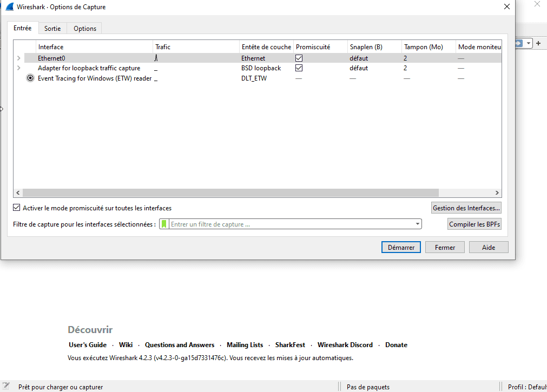Click the Snaplen (B) column header

[374, 46]
